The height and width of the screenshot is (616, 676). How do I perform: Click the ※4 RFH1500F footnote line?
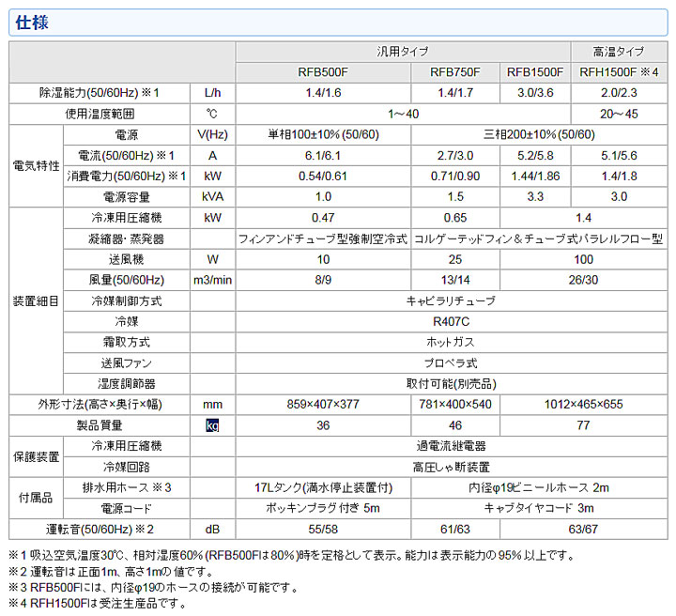coord(97,603)
